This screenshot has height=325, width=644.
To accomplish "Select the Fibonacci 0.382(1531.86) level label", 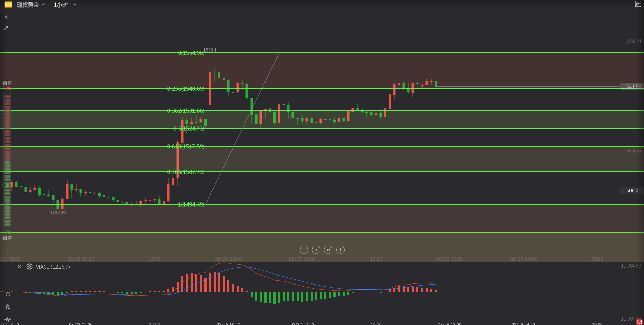I will click(186, 111).
